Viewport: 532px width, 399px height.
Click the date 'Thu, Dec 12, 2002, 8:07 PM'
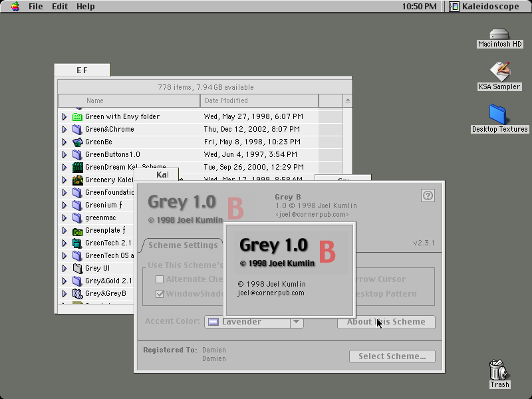pyautogui.click(x=252, y=129)
